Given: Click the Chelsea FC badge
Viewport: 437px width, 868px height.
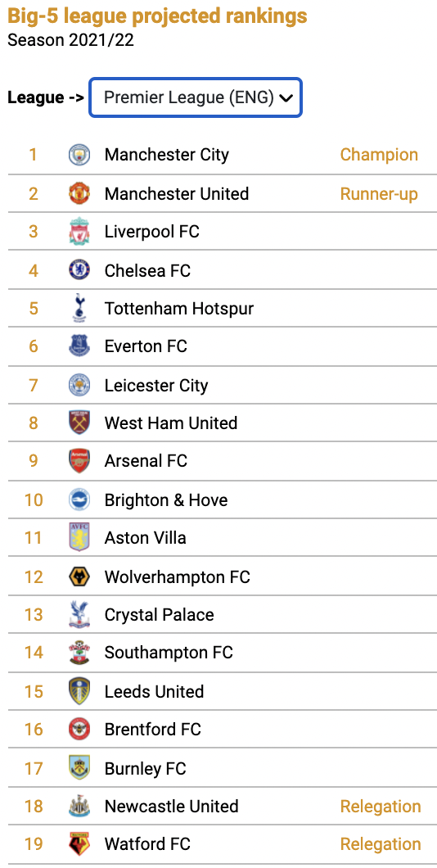Looking at the screenshot, I should (79, 269).
